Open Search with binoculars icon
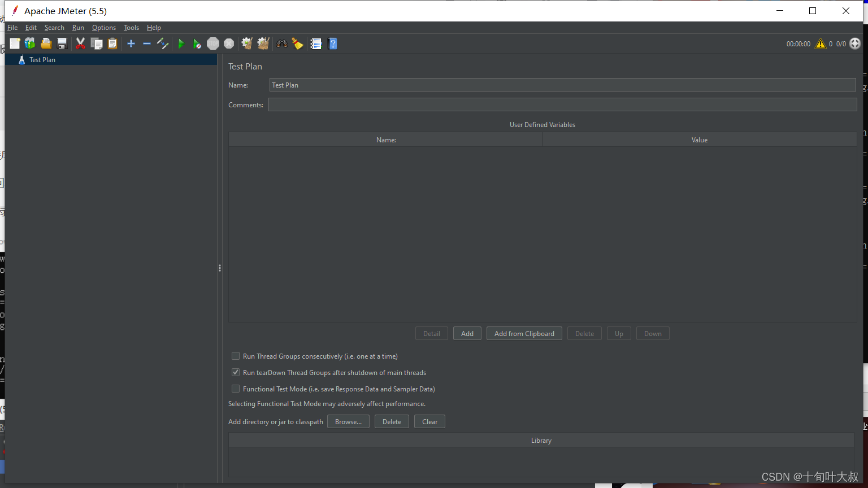Image resolution: width=868 pixels, height=488 pixels. click(281, 43)
